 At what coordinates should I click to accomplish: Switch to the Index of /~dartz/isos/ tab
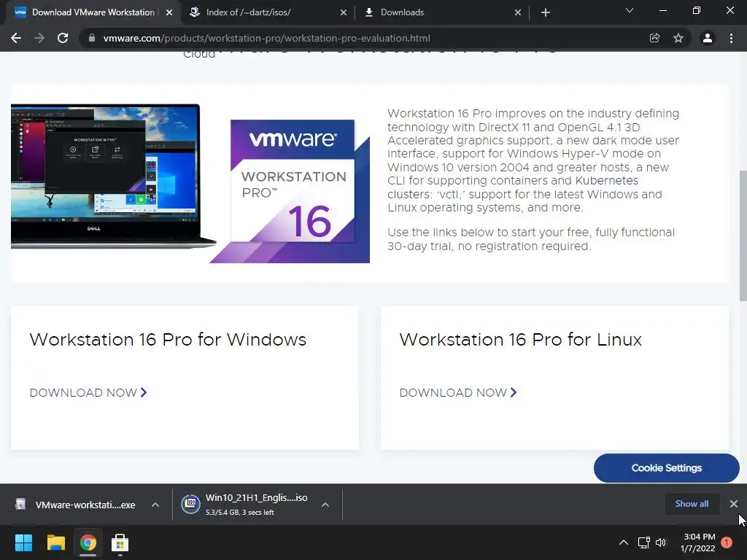pyautogui.click(x=267, y=12)
